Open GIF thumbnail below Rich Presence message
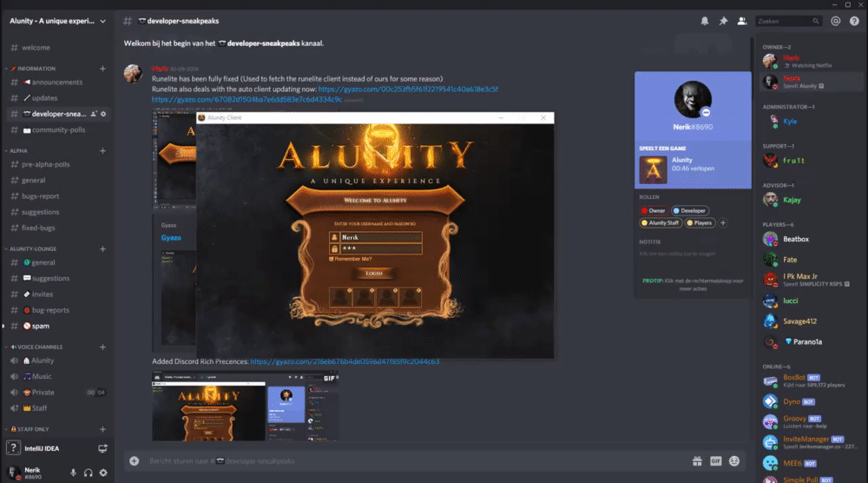This screenshot has height=483, width=868. (x=246, y=406)
